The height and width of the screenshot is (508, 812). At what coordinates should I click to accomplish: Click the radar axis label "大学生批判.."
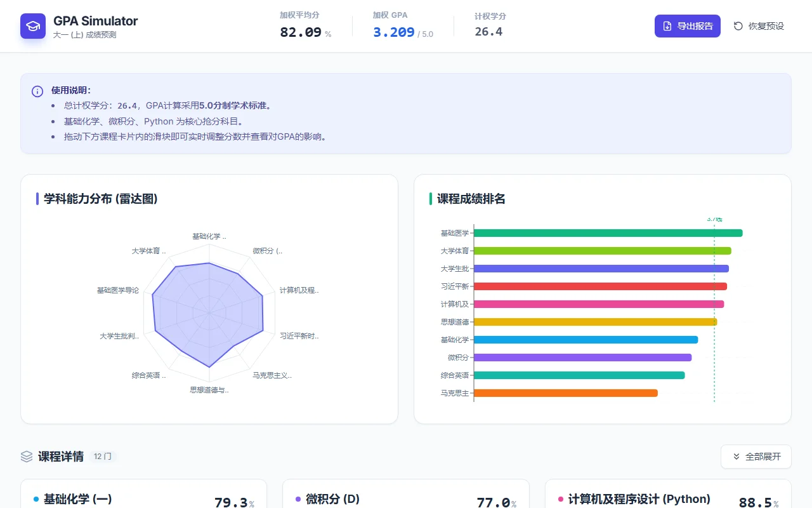click(x=119, y=336)
